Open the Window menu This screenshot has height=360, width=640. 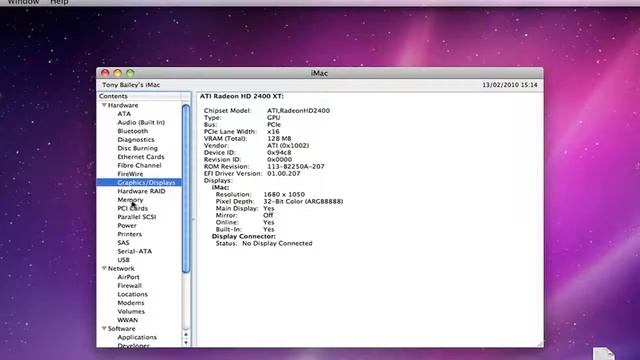click(23, 2)
